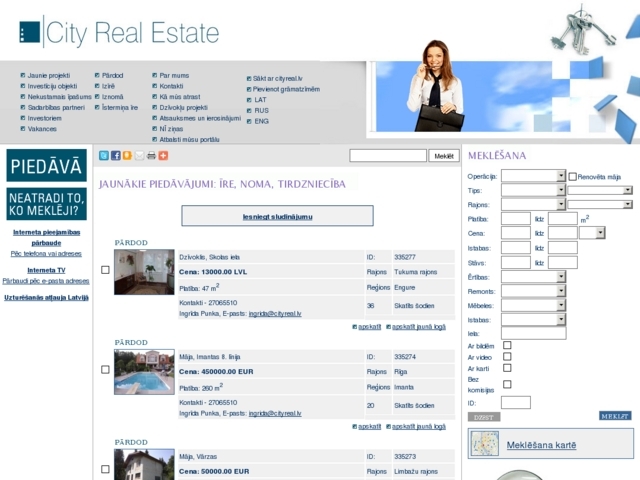Switch language to ENG
Image resolution: width=640 pixels, height=480 pixels.
pyautogui.click(x=261, y=121)
